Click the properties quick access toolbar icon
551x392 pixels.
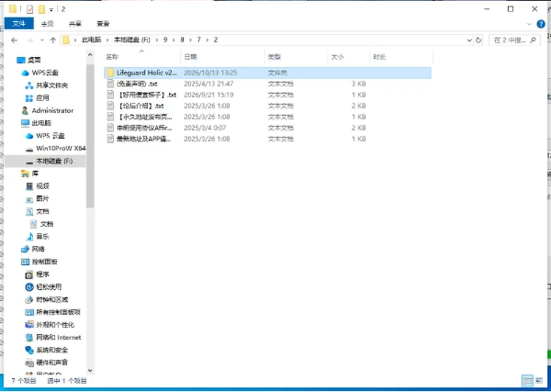pos(29,9)
